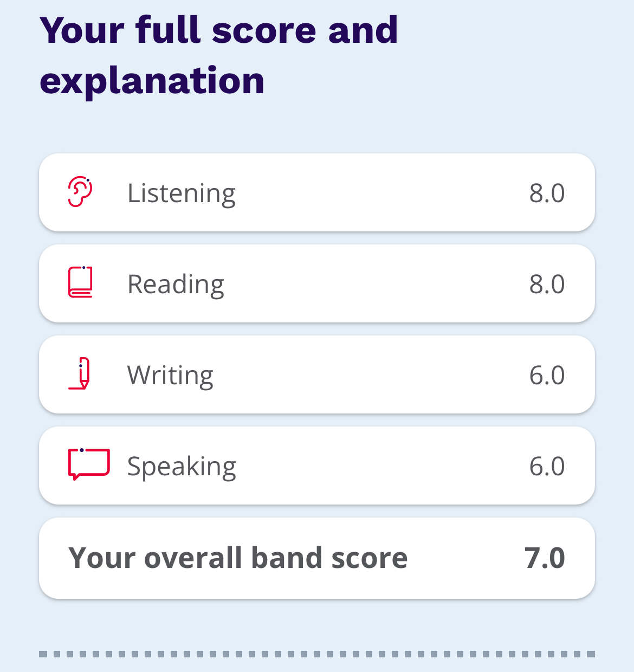
Task: Click the overall band score card
Action: coord(317,558)
